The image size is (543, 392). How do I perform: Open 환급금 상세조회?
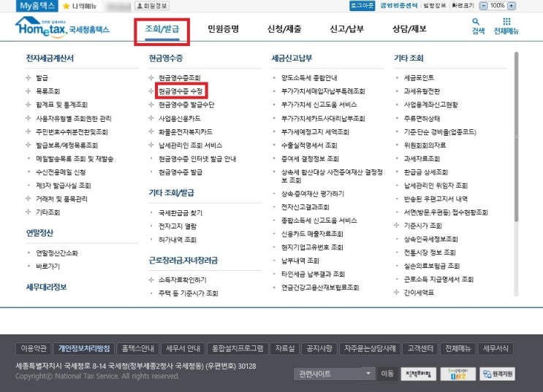tap(425, 172)
